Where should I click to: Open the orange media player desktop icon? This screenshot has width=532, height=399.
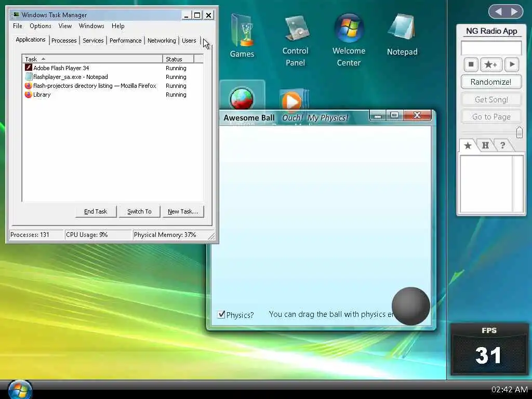(x=294, y=100)
